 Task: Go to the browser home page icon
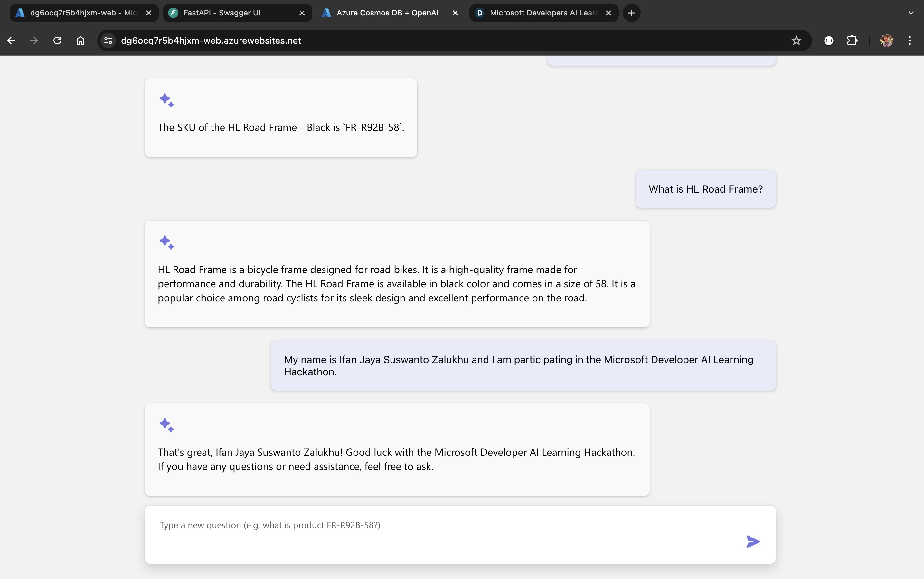(80, 41)
